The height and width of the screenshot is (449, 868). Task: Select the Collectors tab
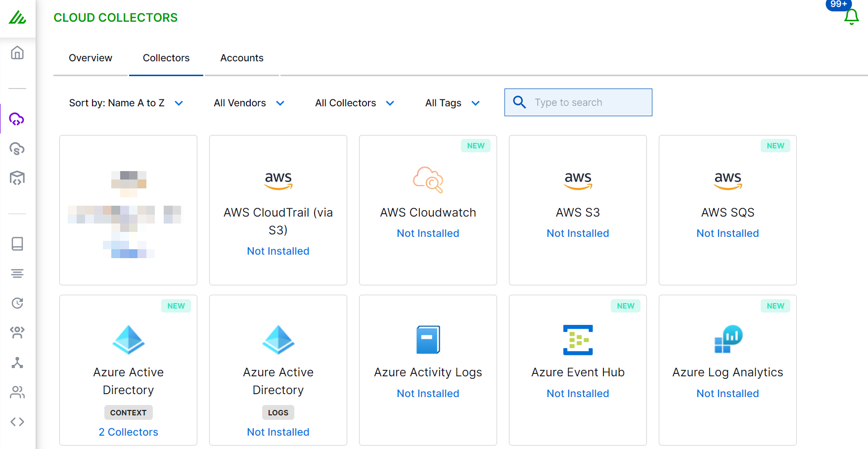pos(166,58)
